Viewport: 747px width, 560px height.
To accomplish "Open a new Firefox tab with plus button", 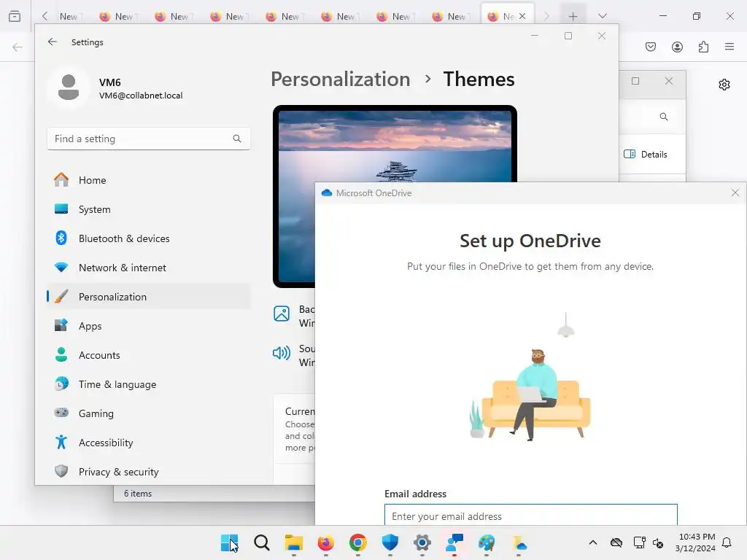I will 573,16.
